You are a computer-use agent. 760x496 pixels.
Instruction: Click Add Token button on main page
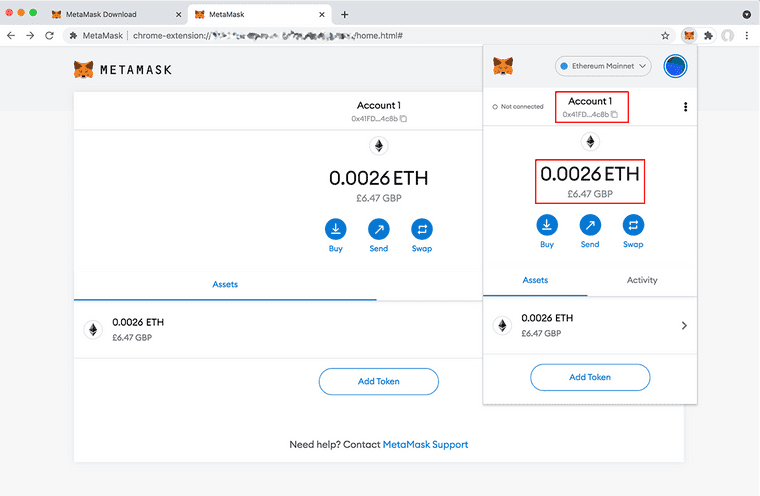click(379, 382)
